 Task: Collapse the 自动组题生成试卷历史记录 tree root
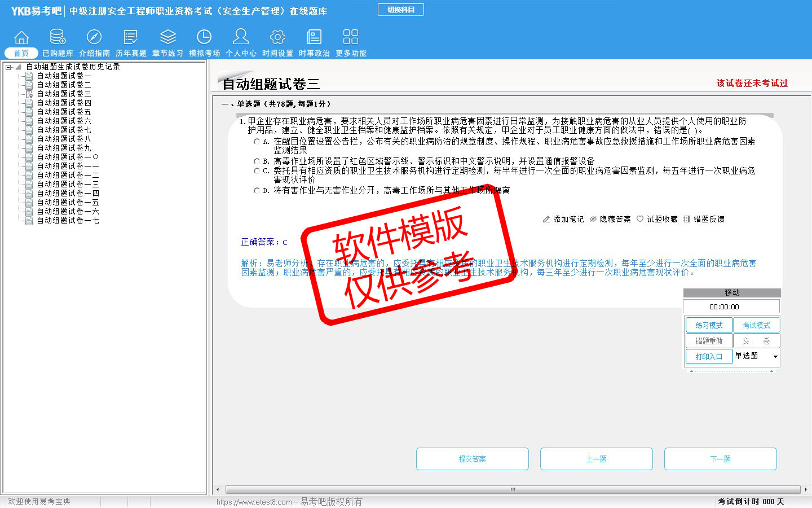[8, 67]
